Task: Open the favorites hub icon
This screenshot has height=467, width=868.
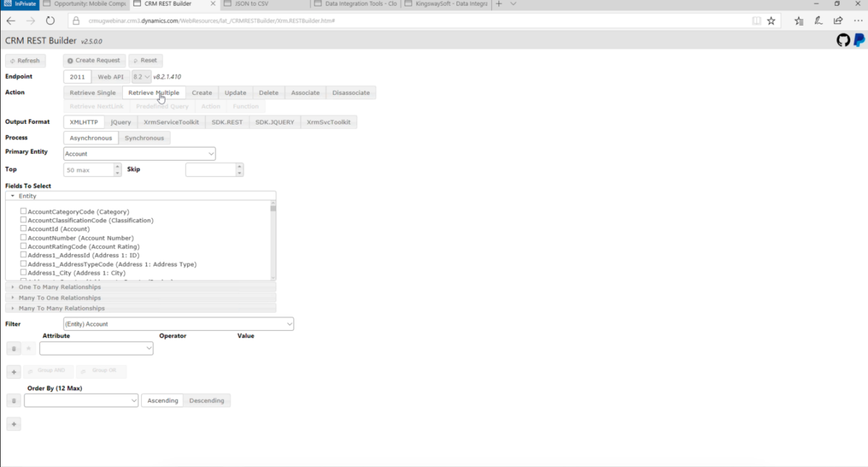Action: 799,21
